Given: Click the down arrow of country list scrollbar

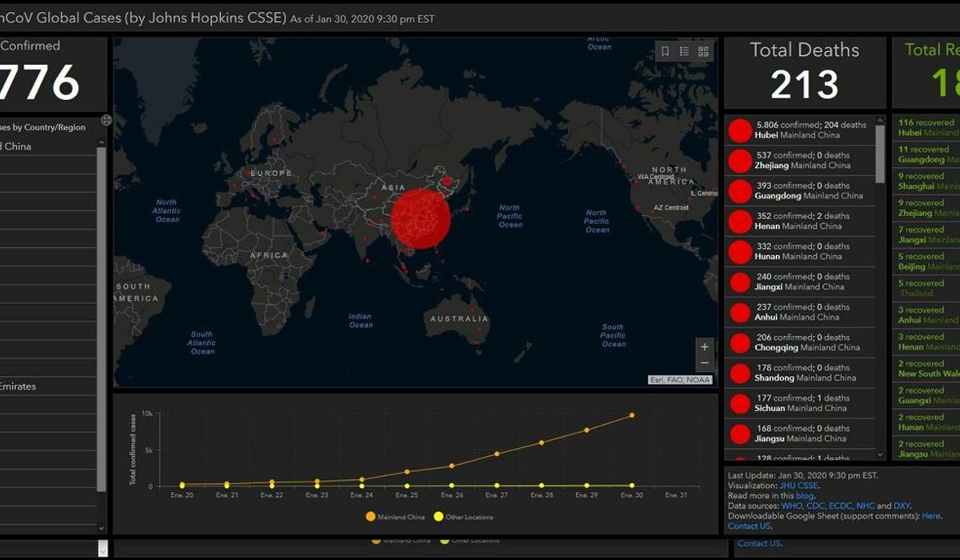Looking at the screenshot, I should click(102, 527).
